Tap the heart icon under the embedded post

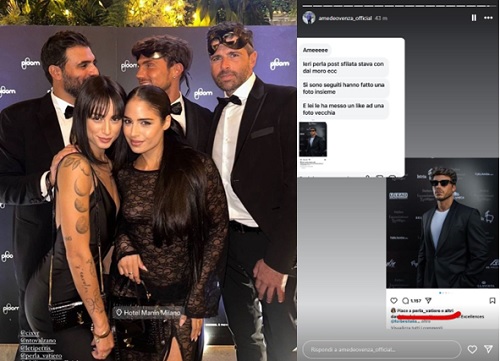coord(394,300)
